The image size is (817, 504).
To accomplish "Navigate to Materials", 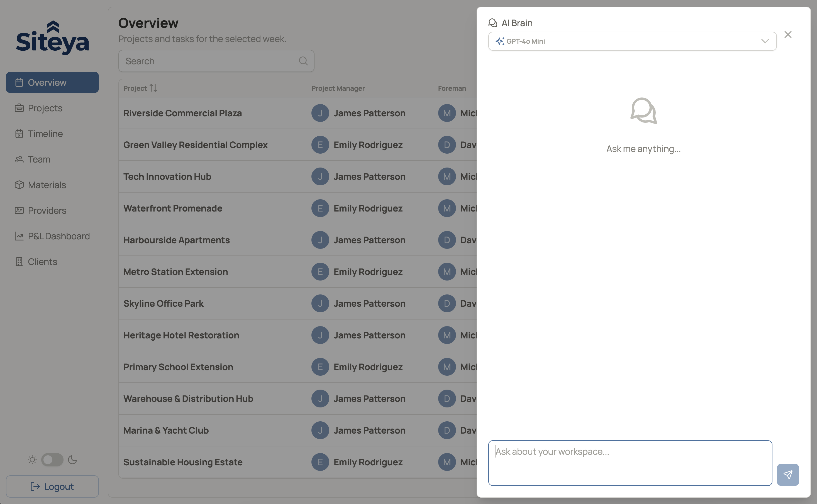I will click(47, 185).
